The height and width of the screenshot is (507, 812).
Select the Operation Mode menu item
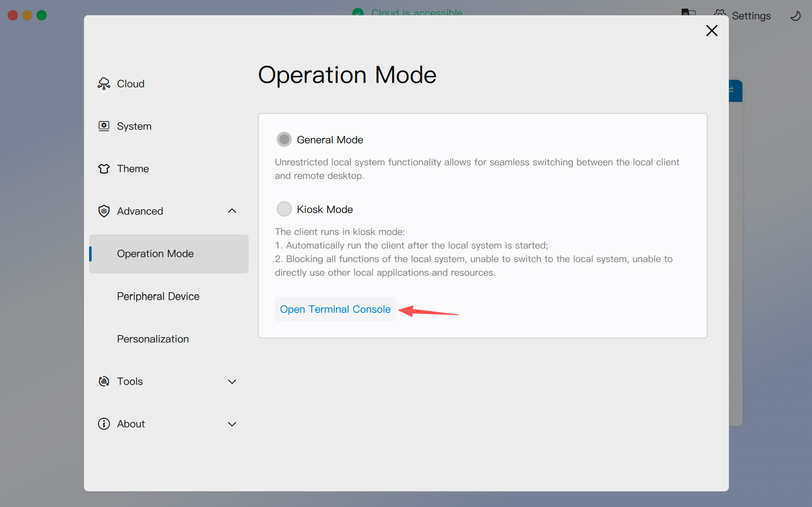[x=155, y=253]
